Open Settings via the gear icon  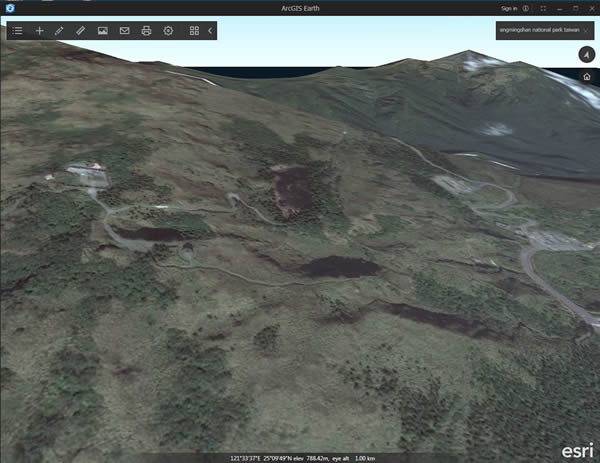[168, 31]
